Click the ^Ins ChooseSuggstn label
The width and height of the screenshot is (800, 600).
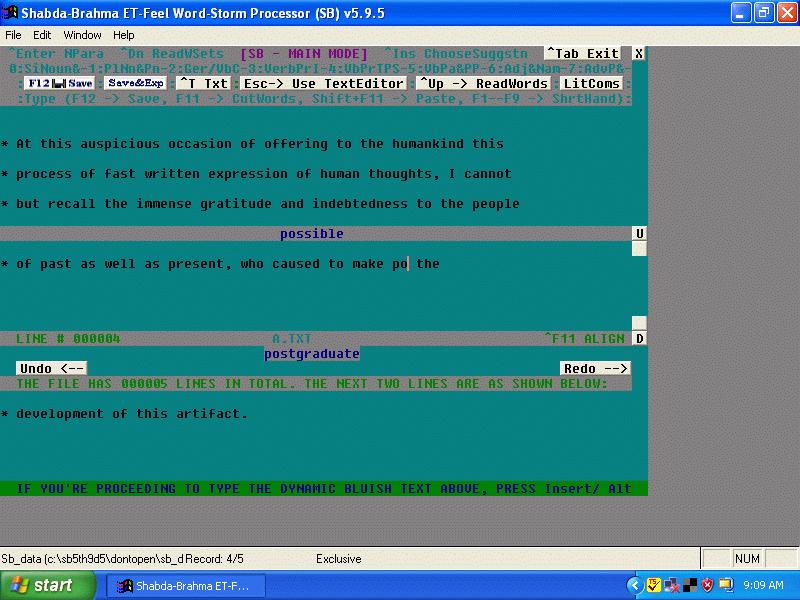(x=456, y=54)
